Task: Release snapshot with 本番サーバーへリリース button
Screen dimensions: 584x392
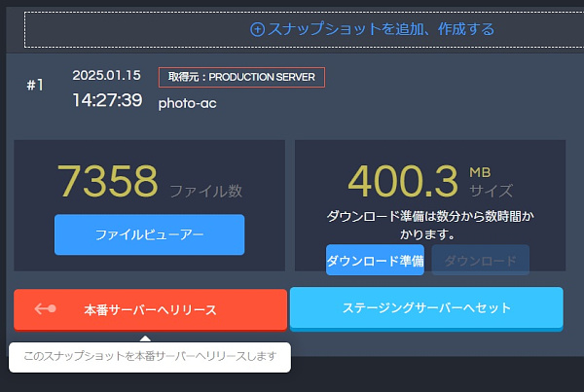Action: click(x=151, y=309)
